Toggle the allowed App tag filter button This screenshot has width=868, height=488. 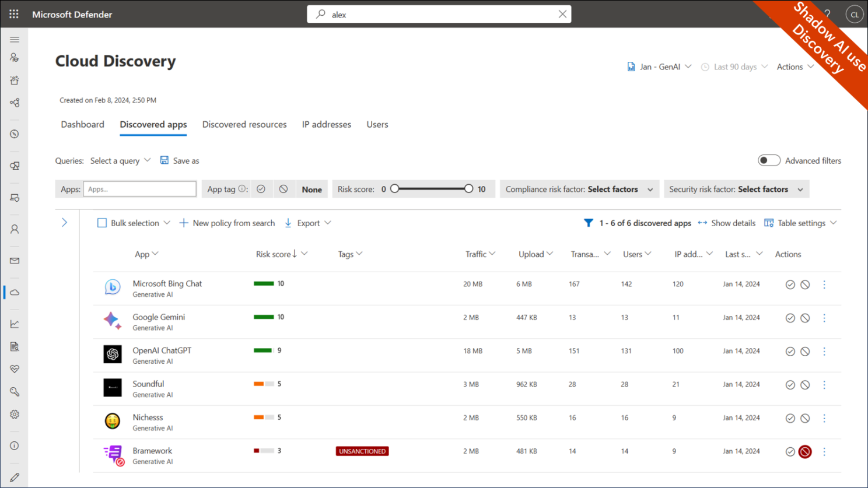[x=261, y=188]
